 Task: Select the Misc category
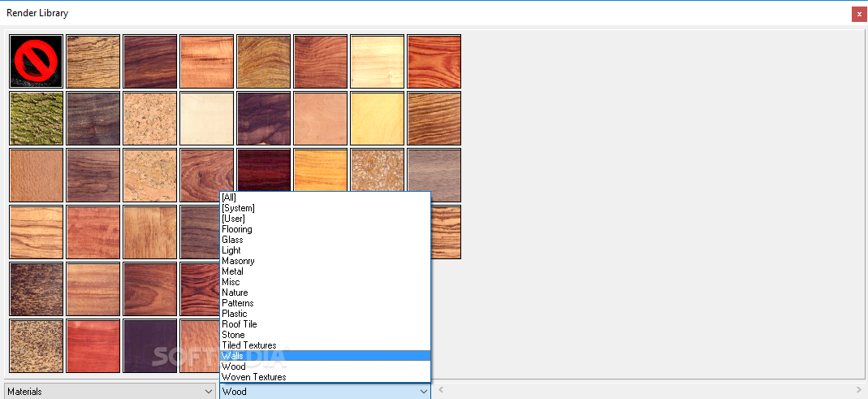[325, 281]
